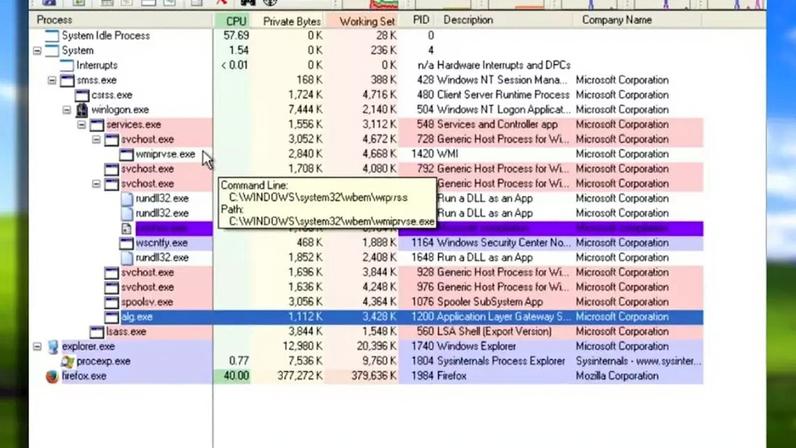
Task: Click the 57.69 CPU value
Action: (236, 36)
